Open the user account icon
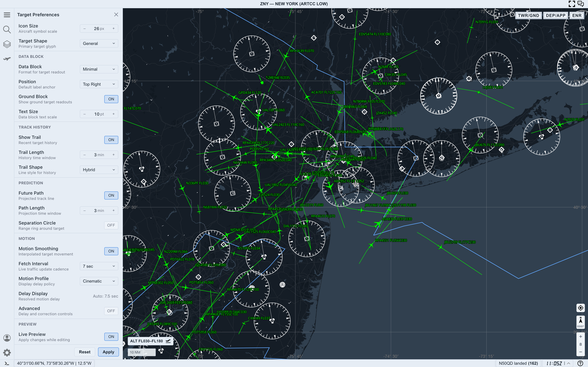 (x=7, y=338)
